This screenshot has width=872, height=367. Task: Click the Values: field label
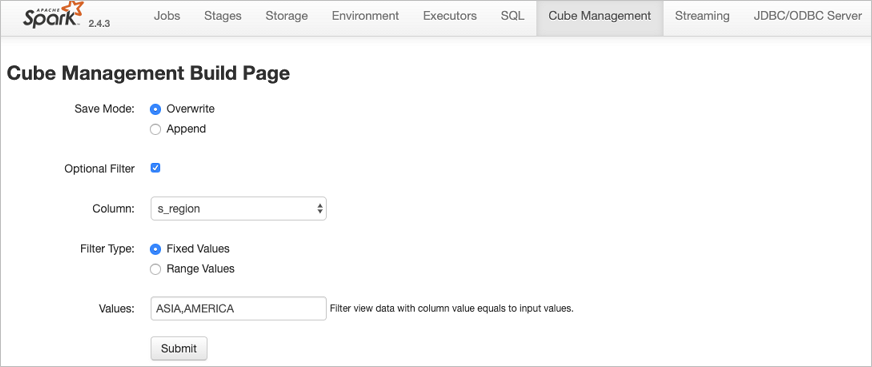117,309
